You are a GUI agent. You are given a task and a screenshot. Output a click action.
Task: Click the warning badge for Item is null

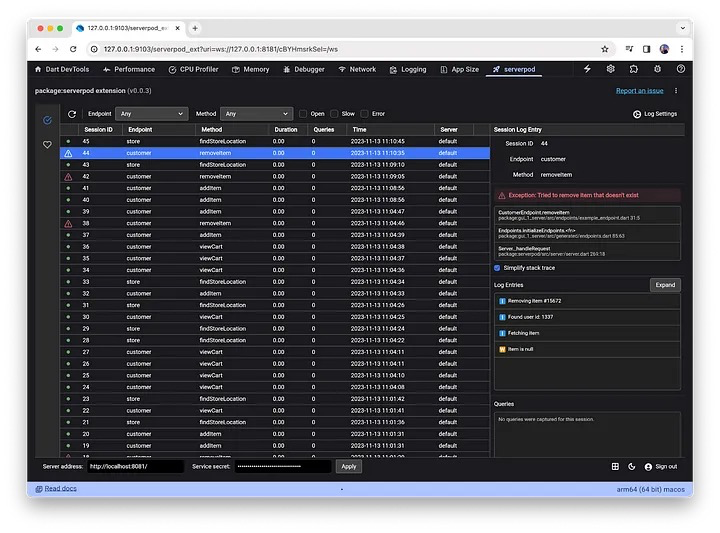point(502,349)
